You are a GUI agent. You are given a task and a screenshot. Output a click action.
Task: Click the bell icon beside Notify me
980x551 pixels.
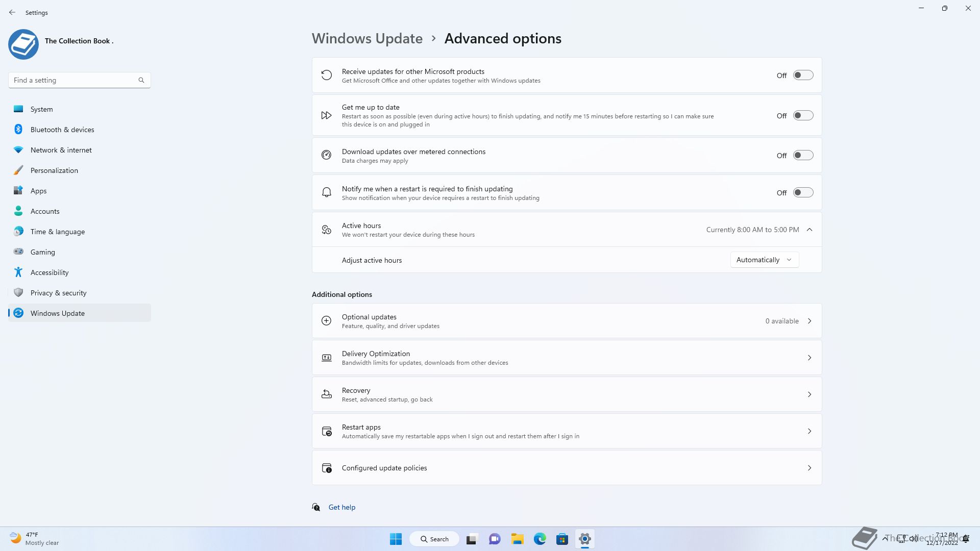tap(327, 192)
